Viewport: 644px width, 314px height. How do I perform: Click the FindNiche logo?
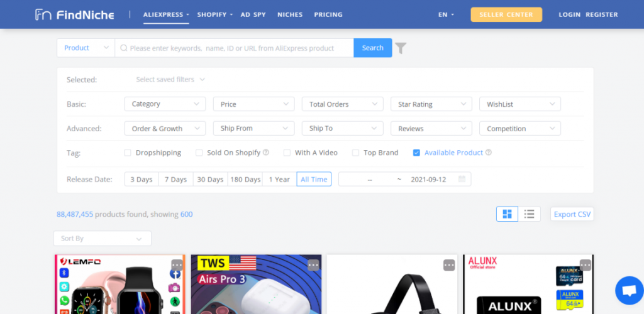75,14
